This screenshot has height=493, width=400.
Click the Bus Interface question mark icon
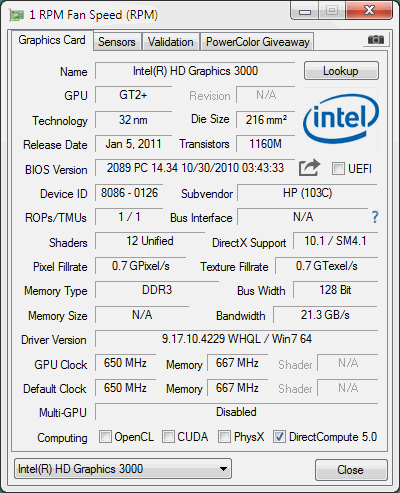pyautogui.click(x=375, y=217)
